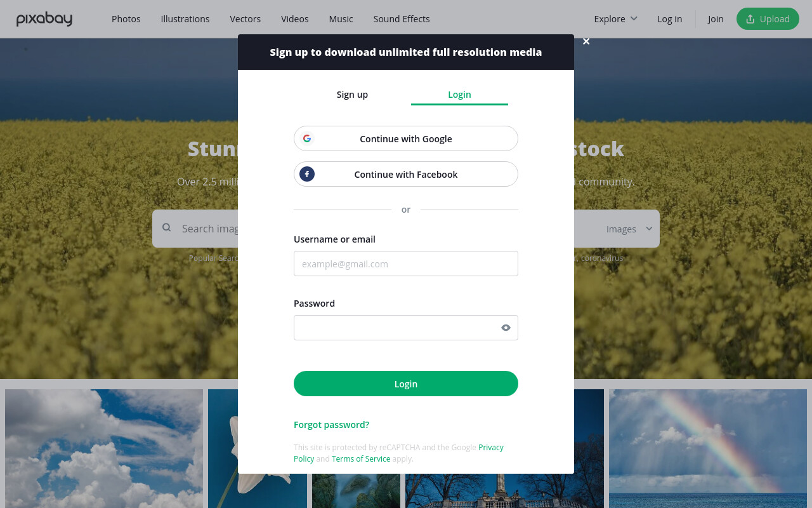Click Continue with Facebook button
Viewport: 812px width, 508px height.
pyautogui.click(x=406, y=174)
